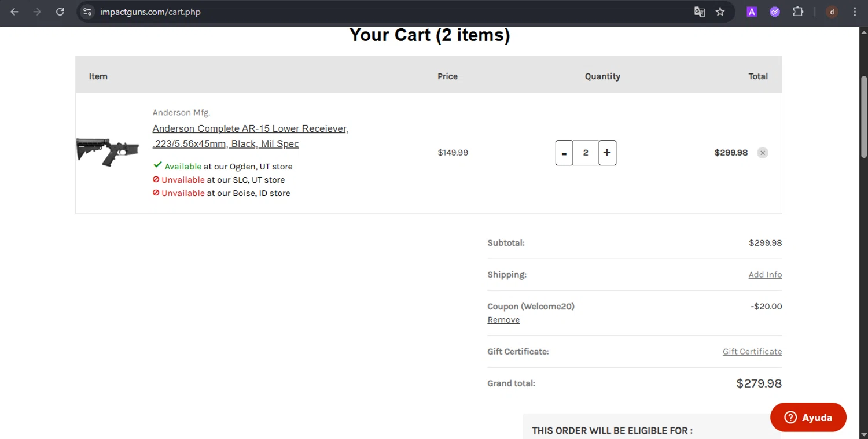Click THIS ORDER WILL BE ELIGIBLE FOR text
This screenshot has height=439, width=868.
612,431
